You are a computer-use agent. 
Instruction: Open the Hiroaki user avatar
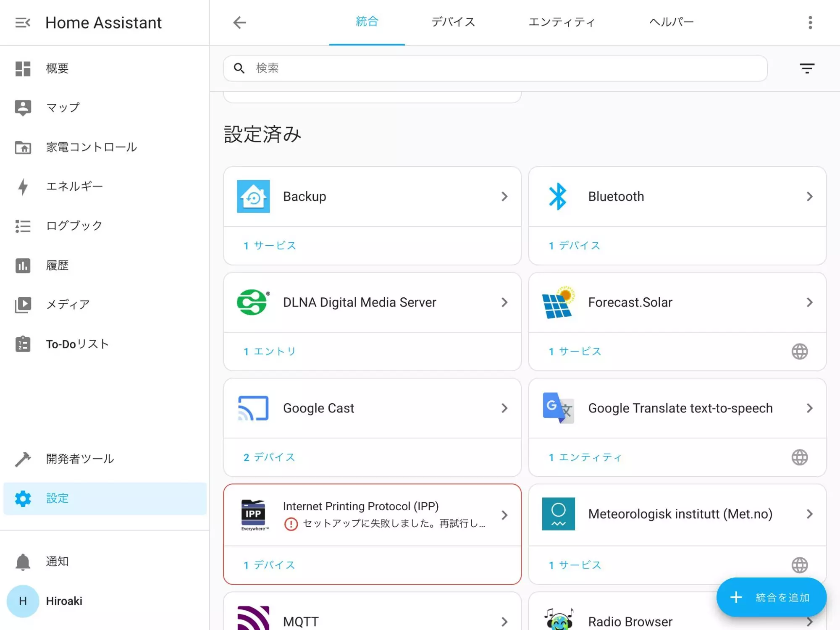pyautogui.click(x=23, y=601)
